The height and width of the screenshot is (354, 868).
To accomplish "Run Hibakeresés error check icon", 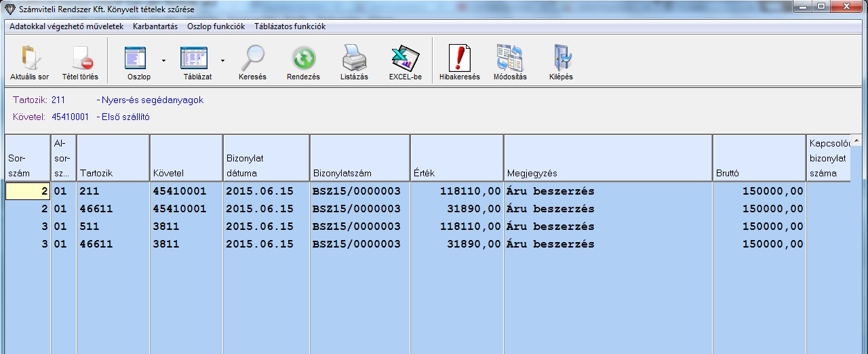I will (459, 58).
